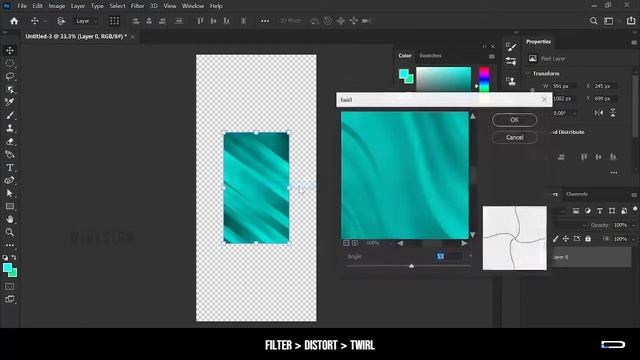Open the Select menu

point(117,6)
